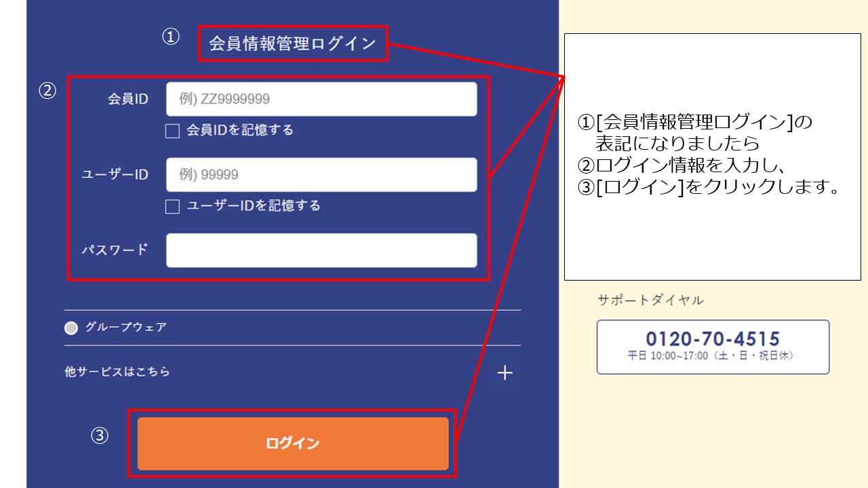The height and width of the screenshot is (488, 868).
Task: Check the ユーザーIDを記憶する checkbox
Action: [x=172, y=207]
